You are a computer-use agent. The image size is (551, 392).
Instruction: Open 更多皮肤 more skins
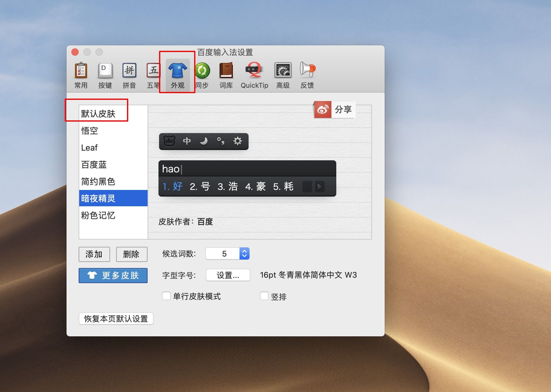pyautogui.click(x=113, y=276)
